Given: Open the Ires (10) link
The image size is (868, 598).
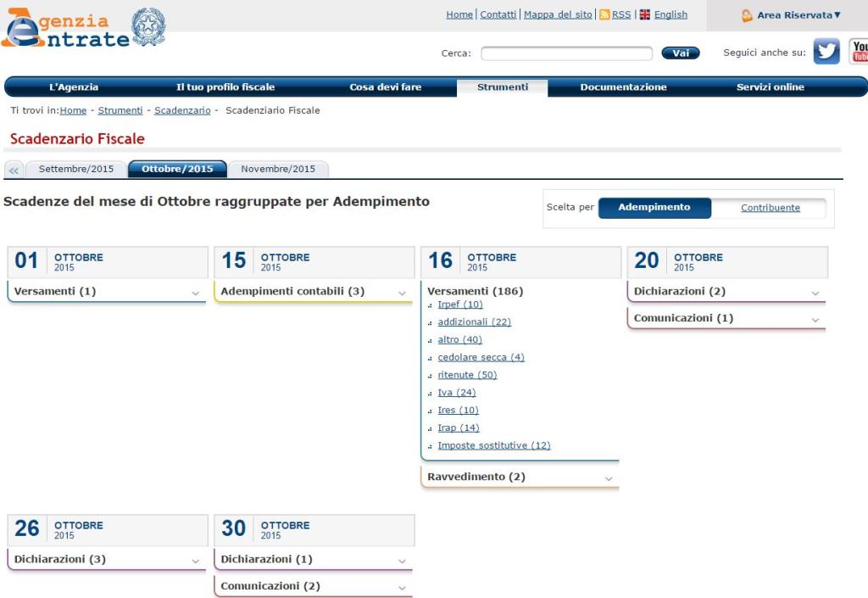Looking at the screenshot, I should (458, 411).
